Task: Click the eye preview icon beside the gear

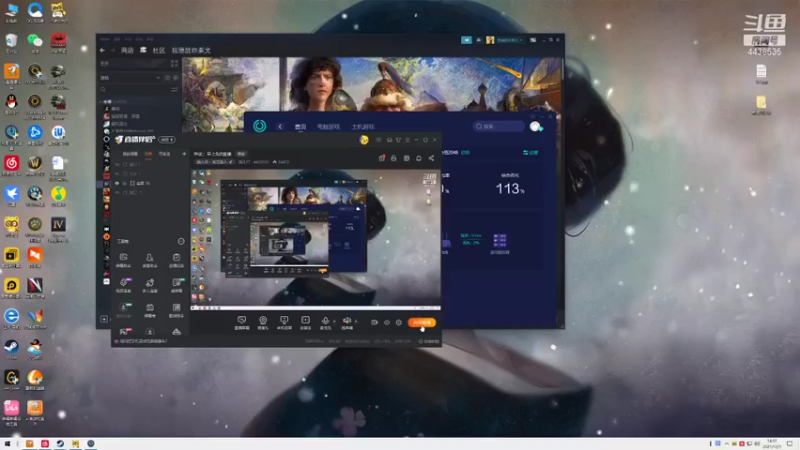Action: 387,322
